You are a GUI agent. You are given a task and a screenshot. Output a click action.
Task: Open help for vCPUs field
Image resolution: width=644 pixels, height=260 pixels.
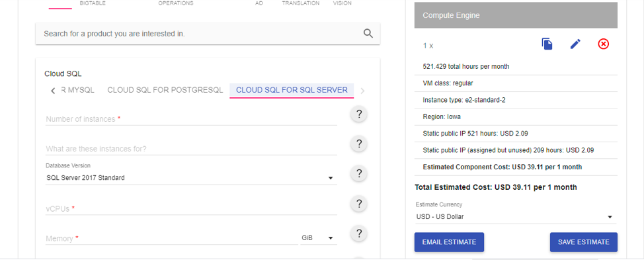coord(359,203)
